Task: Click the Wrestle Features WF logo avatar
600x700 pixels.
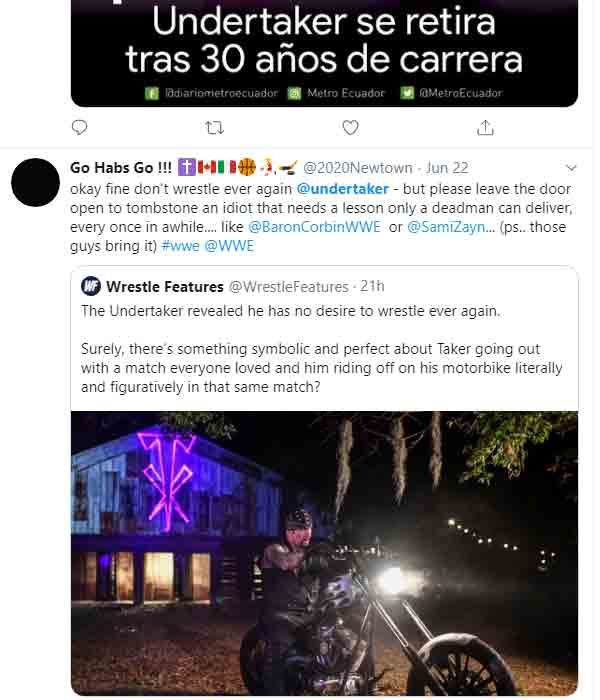Action: [x=91, y=286]
